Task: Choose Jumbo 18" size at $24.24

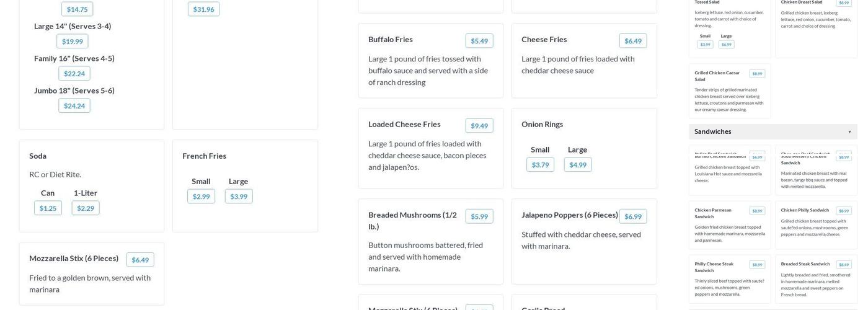Action: tap(74, 106)
